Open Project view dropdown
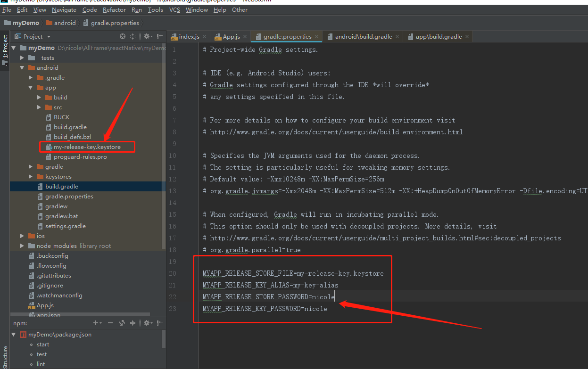Screen dimensions: 588x369 (x=49, y=36)
